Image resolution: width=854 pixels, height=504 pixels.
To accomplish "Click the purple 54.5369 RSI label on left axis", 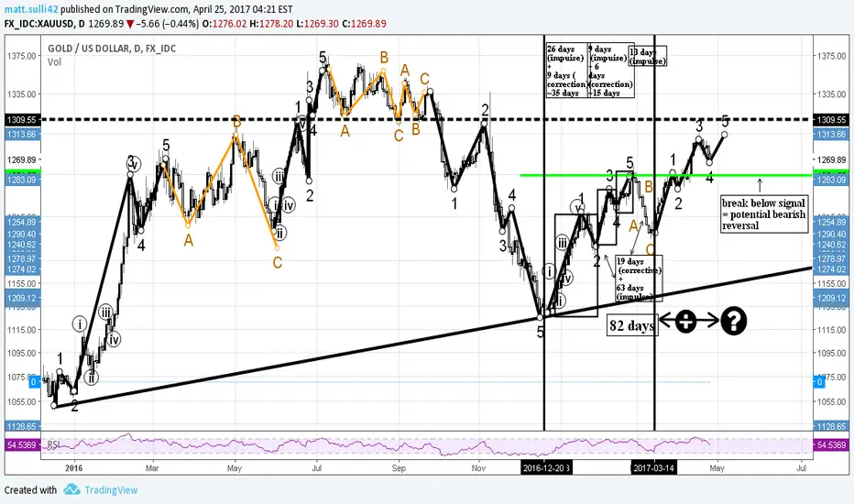I will tap(22, 445).
